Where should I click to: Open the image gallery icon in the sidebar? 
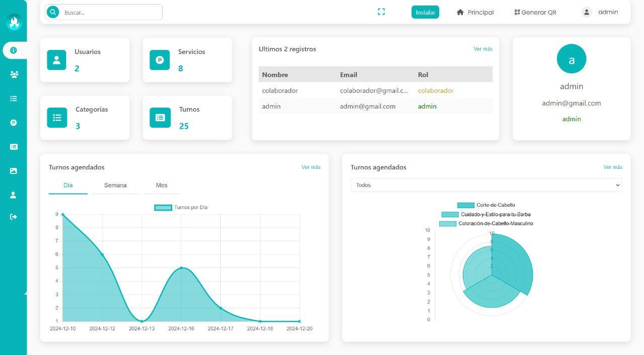[14, 171]
